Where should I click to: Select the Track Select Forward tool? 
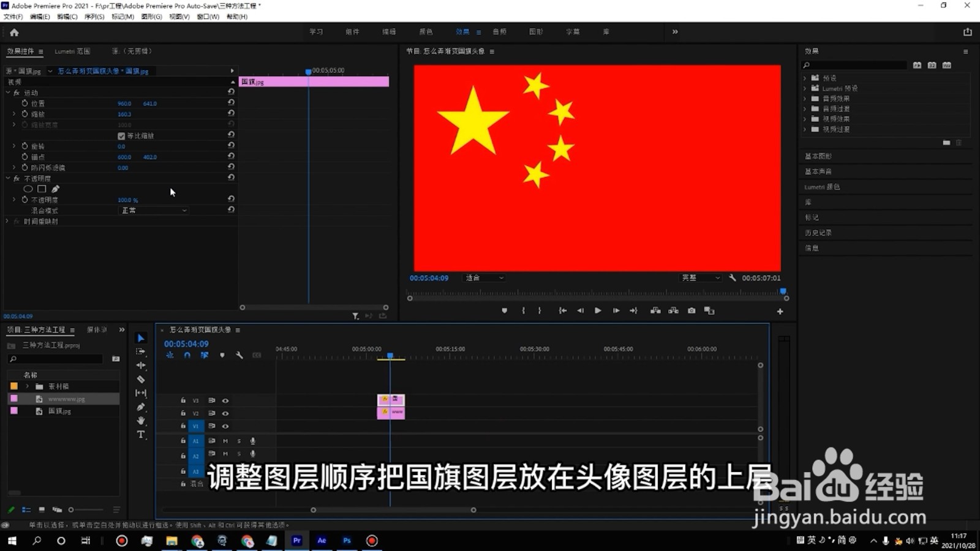pyautogui.click(x=141, y=351)
